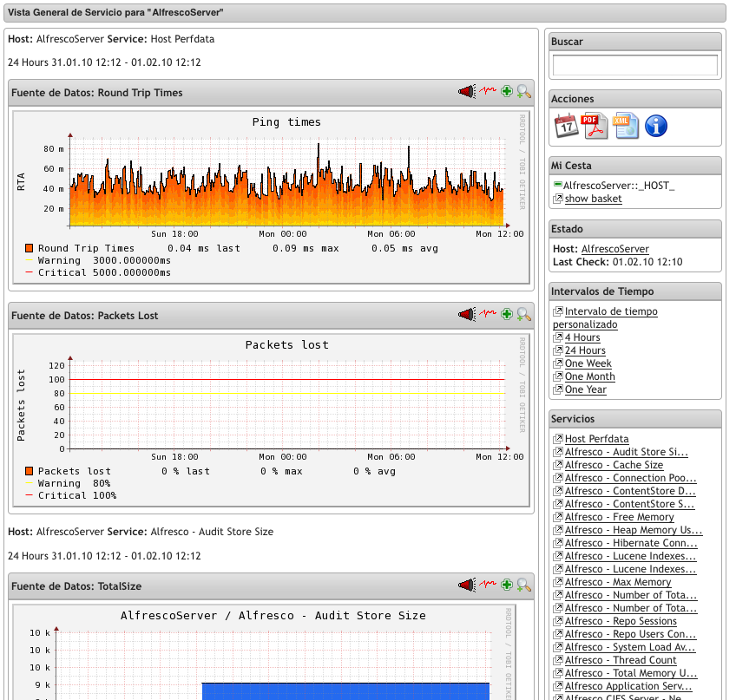Open Alfresco - Heap Memory Us... service
The height and width of the screenshot is (700, 736).
coord(634,530)
